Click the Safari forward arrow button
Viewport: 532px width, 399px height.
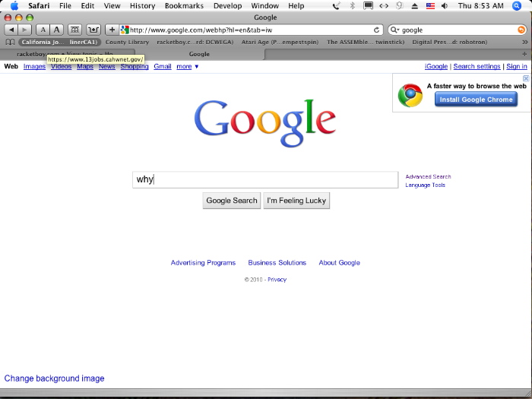click(x=25, y=30)
